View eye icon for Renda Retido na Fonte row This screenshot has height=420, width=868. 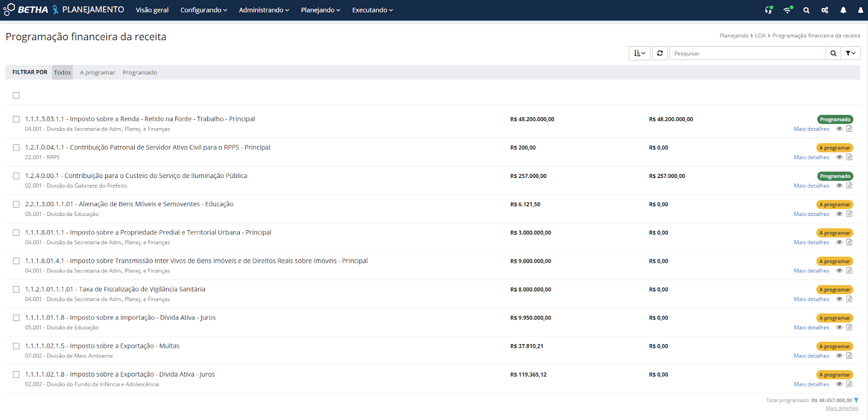[x=839, y=129]
